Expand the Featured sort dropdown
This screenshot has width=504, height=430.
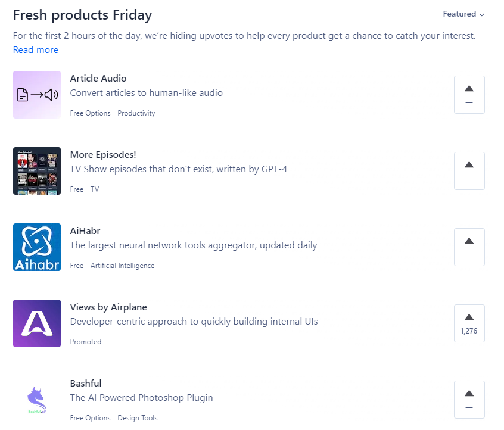[463, 14]
